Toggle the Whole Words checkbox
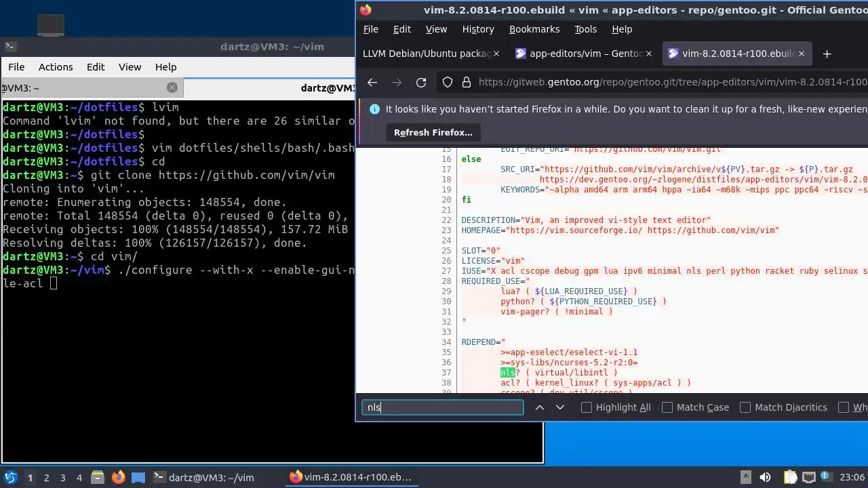This screenshot has width=868, height=488. pyautogui.click(x=844, y=407)
